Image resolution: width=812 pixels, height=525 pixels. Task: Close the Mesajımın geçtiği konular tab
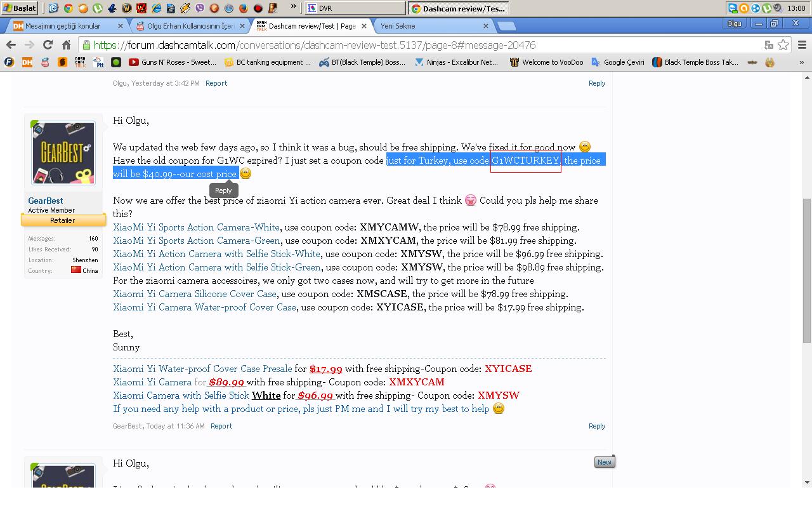coord(121,26)
